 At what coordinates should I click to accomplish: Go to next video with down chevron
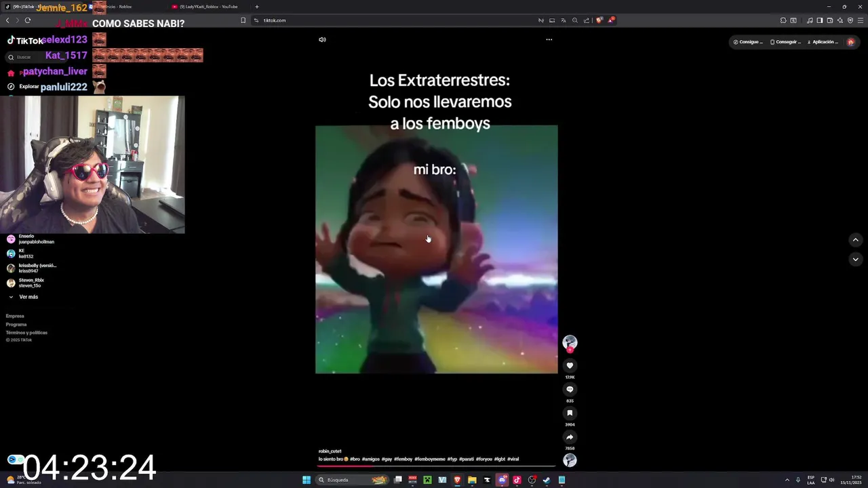click(x=855, y=260)
